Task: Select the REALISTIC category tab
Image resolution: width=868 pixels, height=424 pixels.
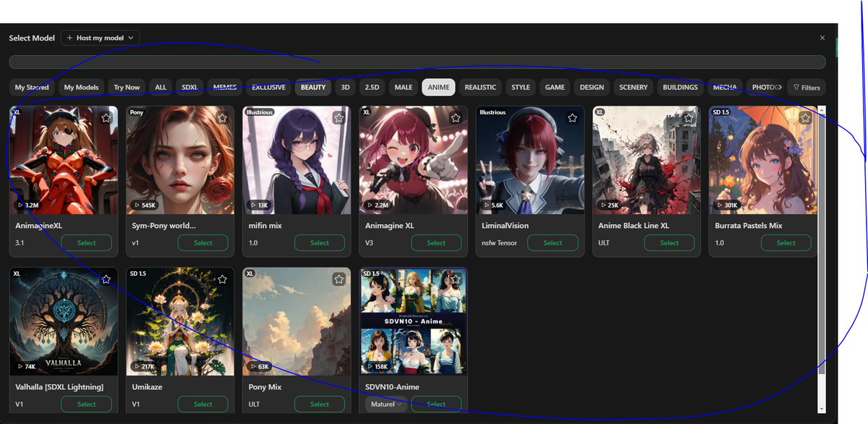Action: click(480, 88)
